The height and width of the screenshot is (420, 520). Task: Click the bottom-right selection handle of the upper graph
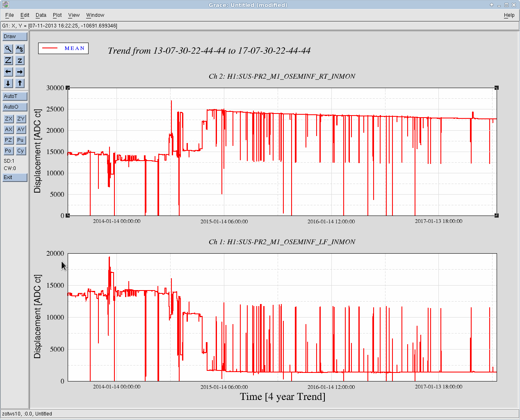tap(497, 216)
